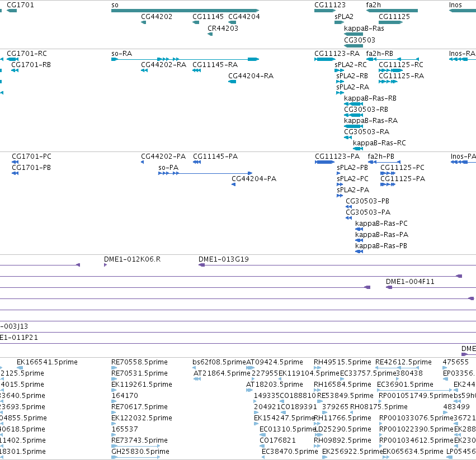Select the CG11123-PA protein label

coord(337,157)
